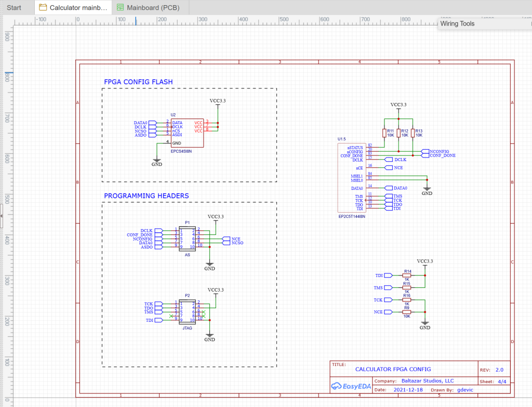Screen dimensions: 532x407
Task: Select the VCC3.3 flag above resistor R14
Action: point(424,261)
